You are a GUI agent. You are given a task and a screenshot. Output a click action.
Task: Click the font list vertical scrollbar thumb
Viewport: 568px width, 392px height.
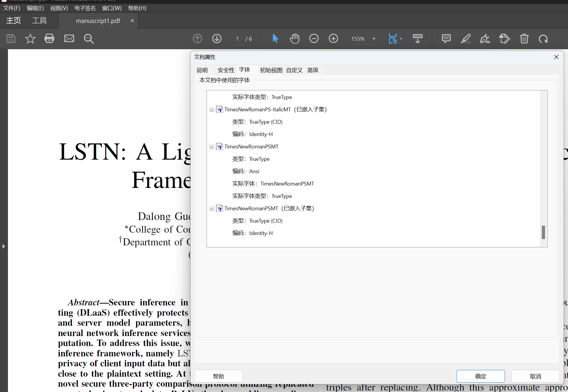(x=543, y=232)
